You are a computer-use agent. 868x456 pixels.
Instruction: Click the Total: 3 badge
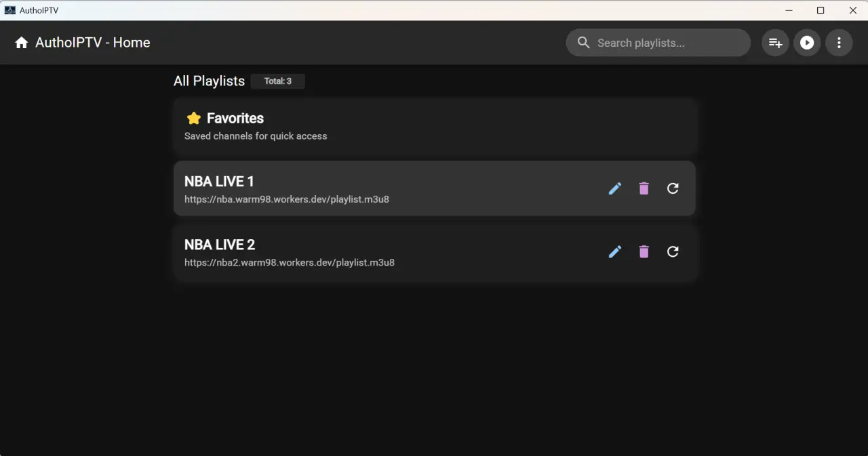(x=278, y=81)
